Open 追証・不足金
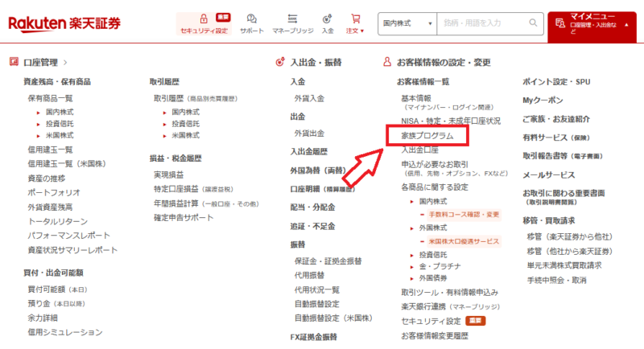Viewport: 644px width, 349px height. (x=312, y=226)
